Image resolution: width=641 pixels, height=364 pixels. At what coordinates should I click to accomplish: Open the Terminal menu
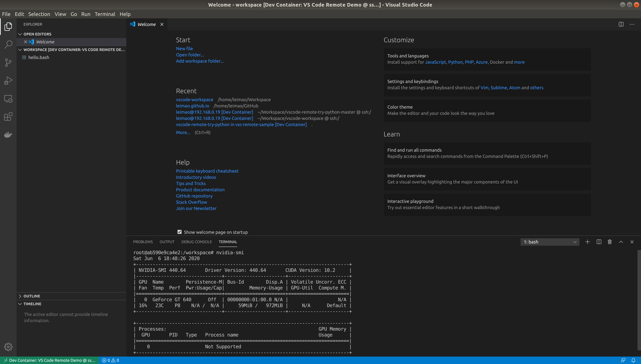click(x=105, y=14)
